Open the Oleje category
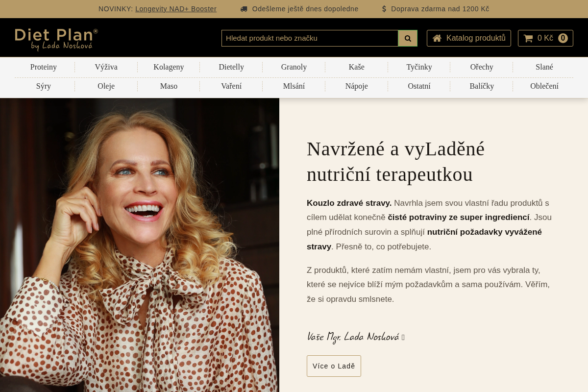Image resolution: width=588 pixels, height=392 pixels. coord(106,86)
